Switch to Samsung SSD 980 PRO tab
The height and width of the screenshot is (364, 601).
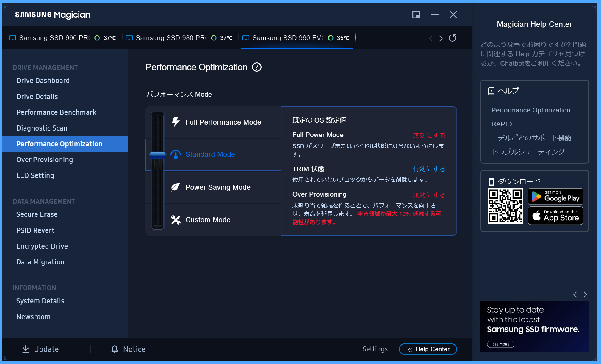point(179,38)
